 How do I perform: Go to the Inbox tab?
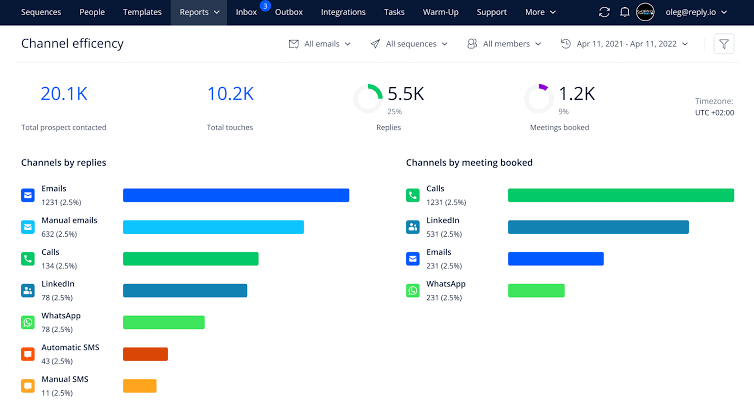pyautogui.click(x=247, y=12)
